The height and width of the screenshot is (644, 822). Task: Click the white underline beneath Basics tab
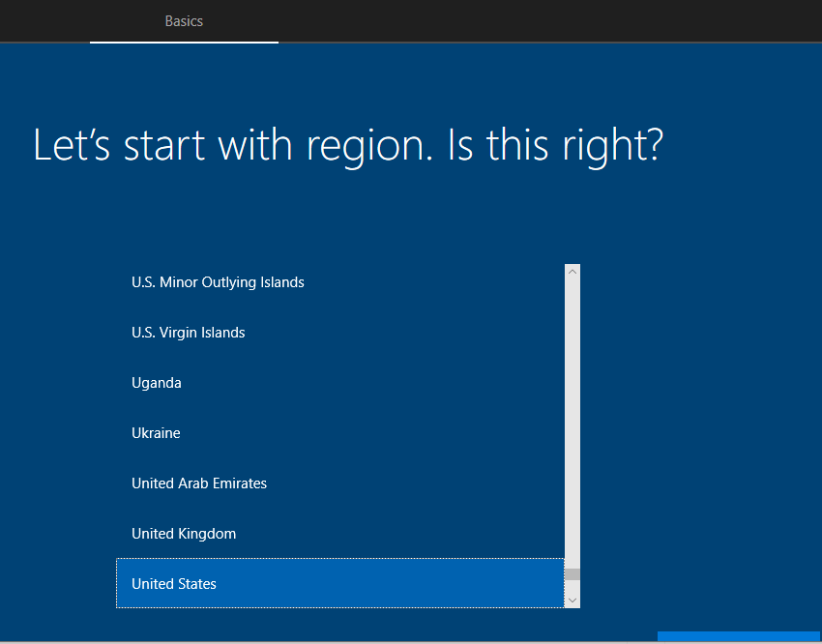click(184, 43)
